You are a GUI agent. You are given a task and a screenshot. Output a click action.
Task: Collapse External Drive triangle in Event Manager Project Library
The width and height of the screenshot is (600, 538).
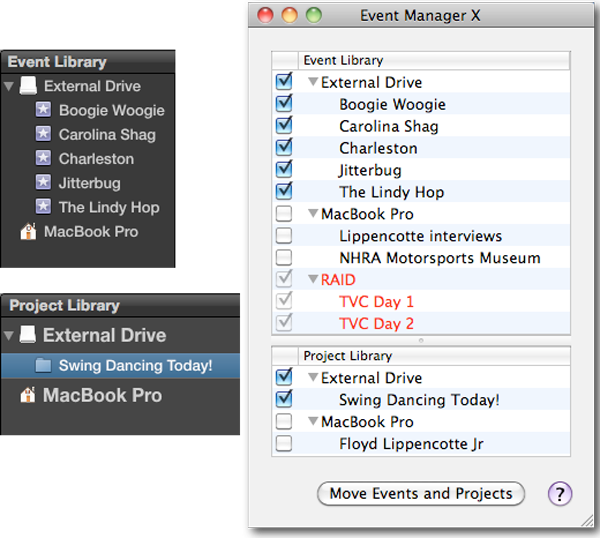(313, 377)
